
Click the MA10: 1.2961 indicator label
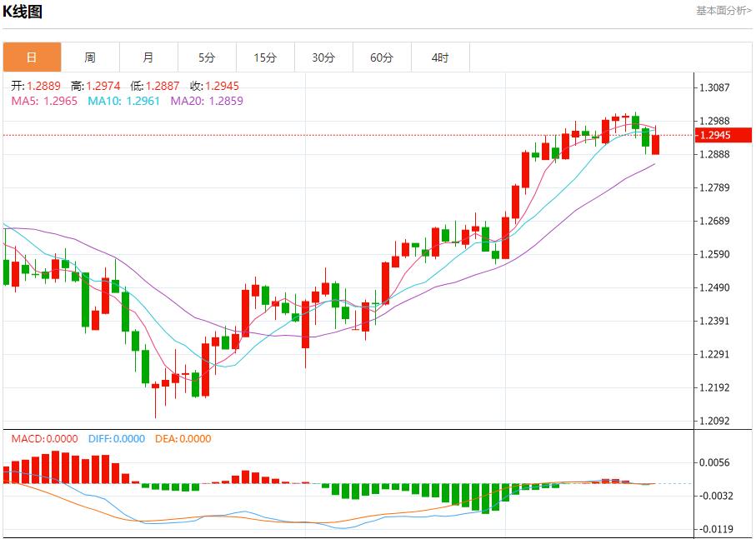124,101
